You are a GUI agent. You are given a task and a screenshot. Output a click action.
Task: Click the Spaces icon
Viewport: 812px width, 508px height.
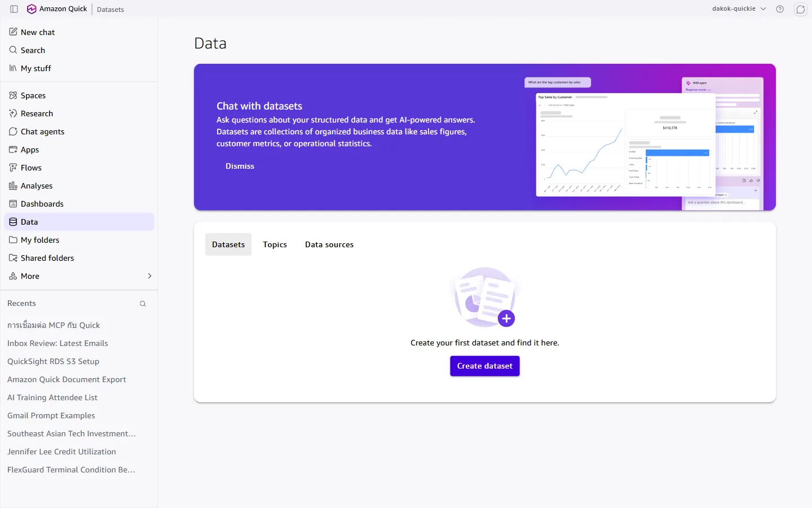[13, 95]
